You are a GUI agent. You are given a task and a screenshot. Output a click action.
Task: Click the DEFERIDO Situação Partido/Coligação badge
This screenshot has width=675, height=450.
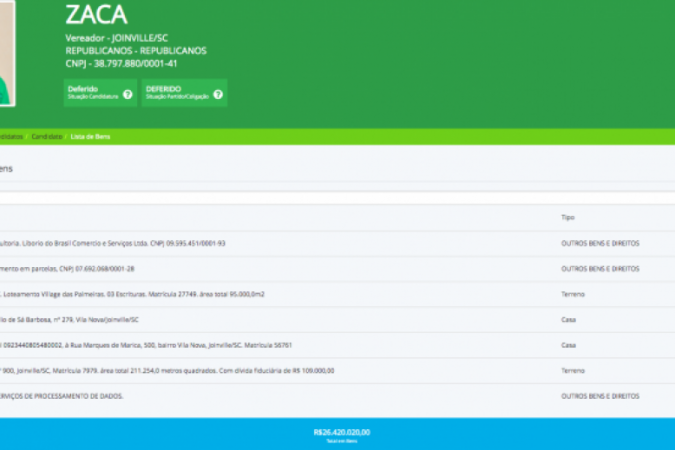tap(176, 93)
